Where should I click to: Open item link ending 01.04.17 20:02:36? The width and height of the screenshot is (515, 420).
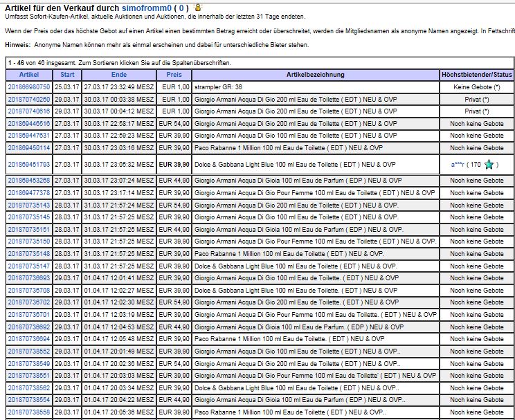(29, 363)
